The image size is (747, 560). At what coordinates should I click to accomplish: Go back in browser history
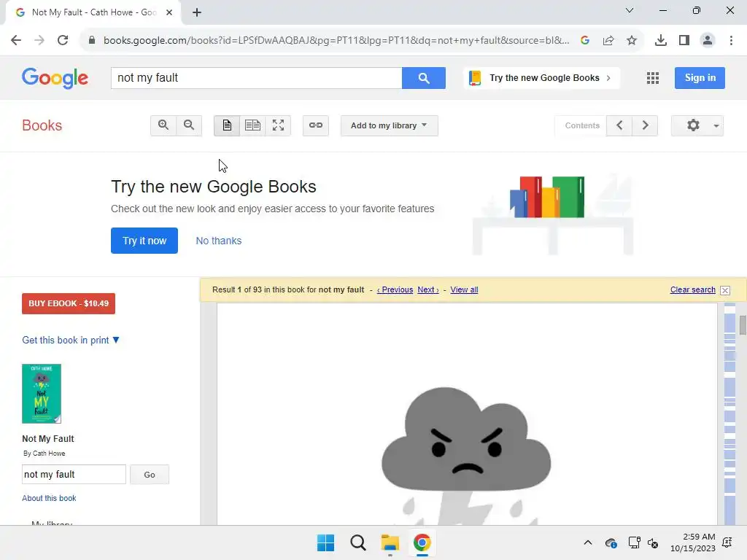pos(16,40)
